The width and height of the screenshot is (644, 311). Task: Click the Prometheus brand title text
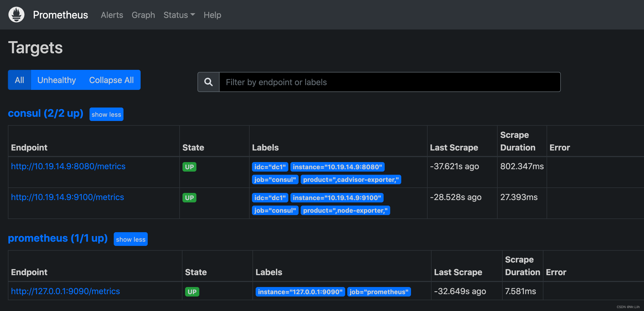[x=60, y=15]
